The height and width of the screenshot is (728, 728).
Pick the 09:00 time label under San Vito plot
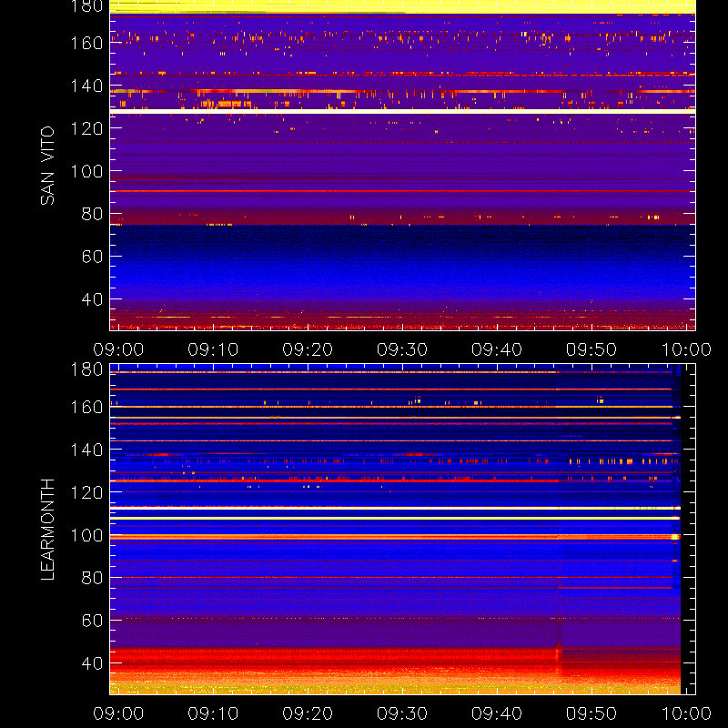pyautogui.click(x=118, y=349)
